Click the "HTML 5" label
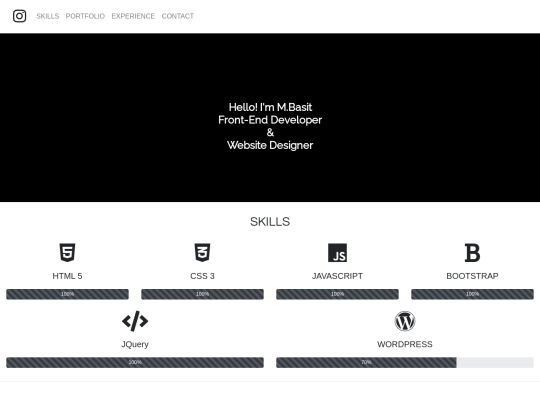 (x=68, y=276)
